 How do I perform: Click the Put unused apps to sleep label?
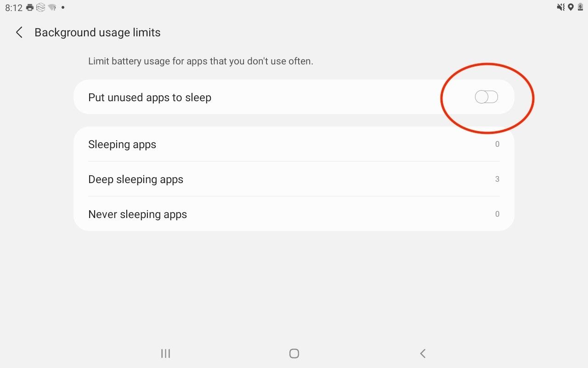(150, 98)
